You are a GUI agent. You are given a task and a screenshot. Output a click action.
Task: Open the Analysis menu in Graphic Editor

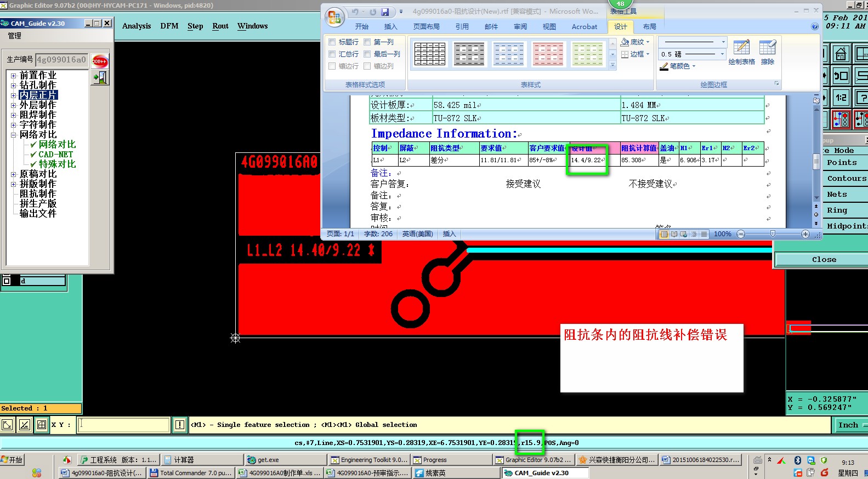(137, 26)
